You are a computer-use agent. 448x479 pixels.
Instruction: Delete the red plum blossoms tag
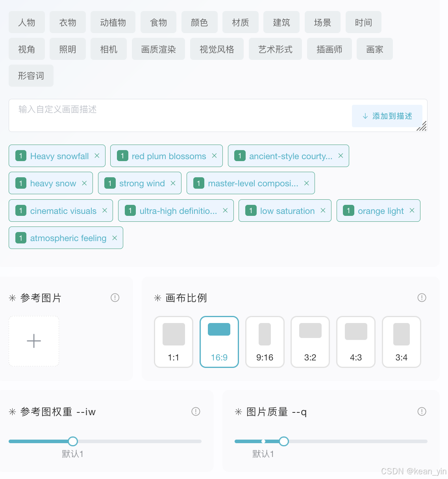point(214,156)
